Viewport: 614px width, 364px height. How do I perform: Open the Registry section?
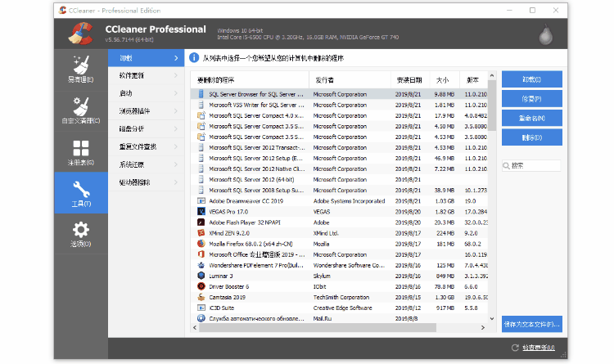click(81, 153)
